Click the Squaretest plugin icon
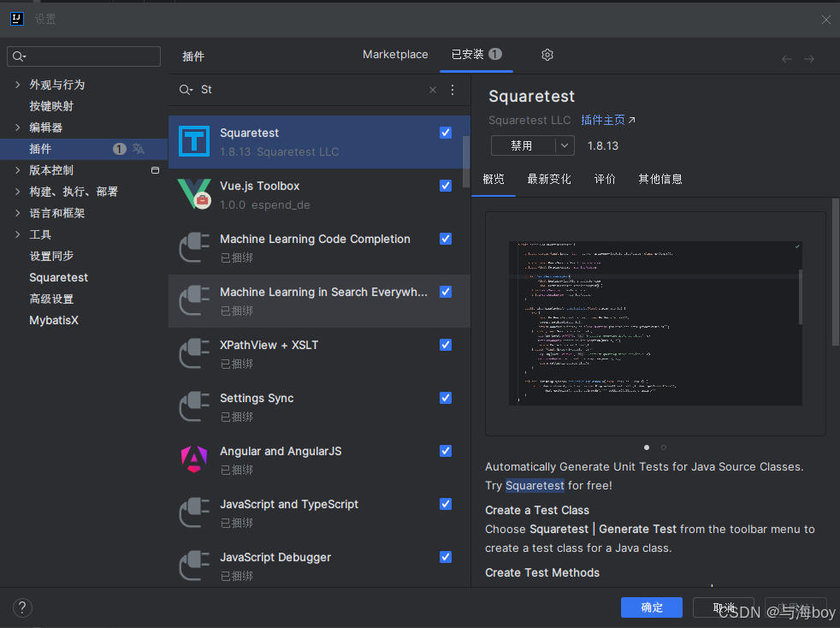Screen dimensions: 840x628 coord(194,141)
